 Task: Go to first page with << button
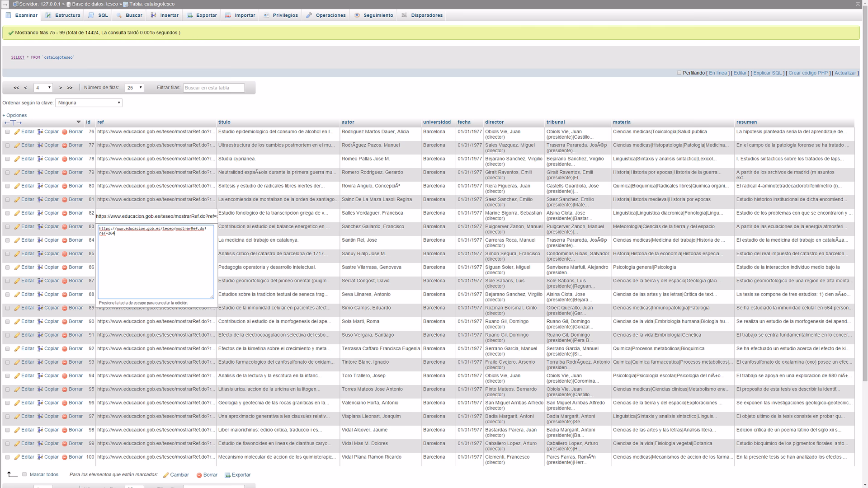tap(16, 88)
